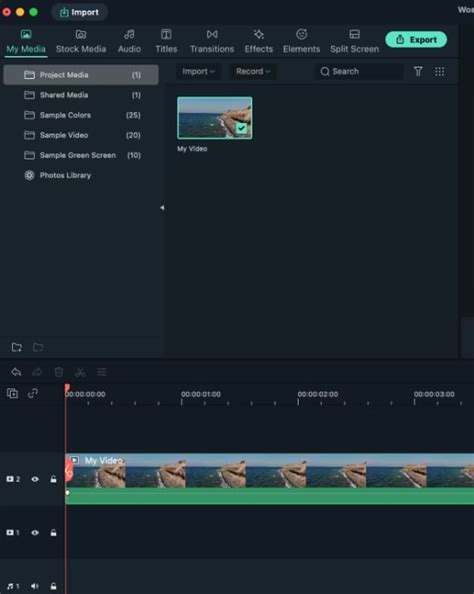474x594 pixels.
Task: Open the Elements tab
Action: point(301,42)
